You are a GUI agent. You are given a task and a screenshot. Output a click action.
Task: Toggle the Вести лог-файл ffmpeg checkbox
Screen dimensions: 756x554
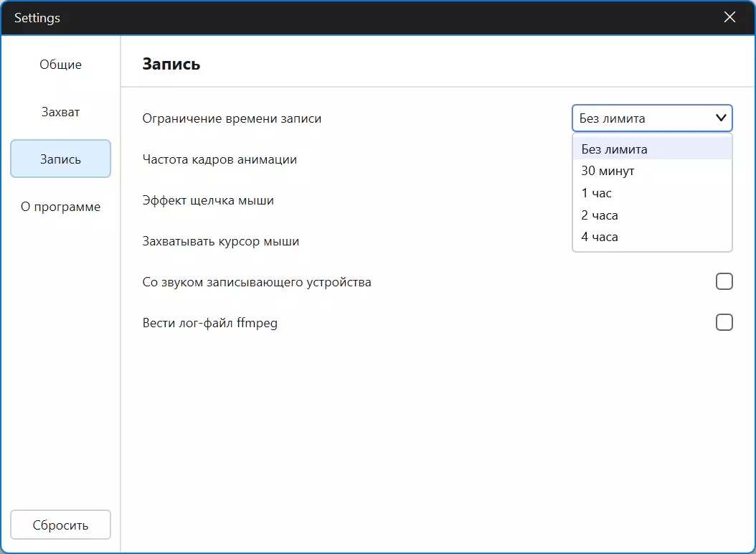tap(724, 322)
